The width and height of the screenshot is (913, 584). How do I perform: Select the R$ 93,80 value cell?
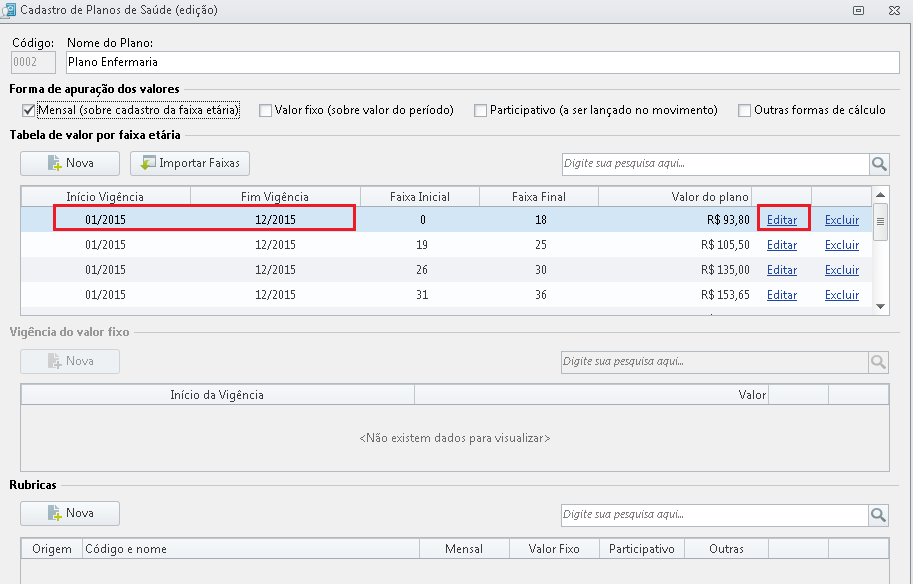675,220
